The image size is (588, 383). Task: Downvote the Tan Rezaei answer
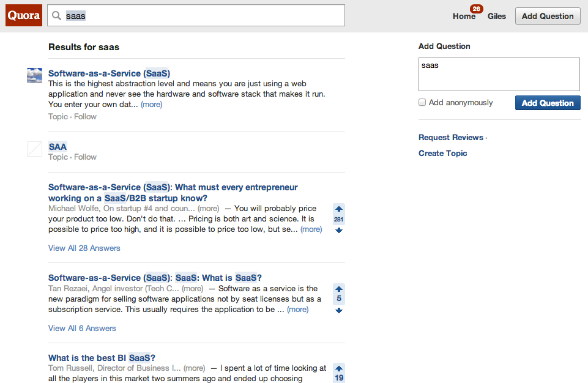point(338,310)
